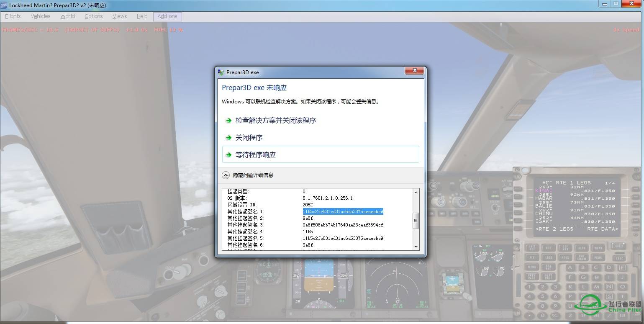Viewport: 644px width, 324px height.
Task: Click ISAKY waypoint on CDU screen
Action: (x=544, y=221)
